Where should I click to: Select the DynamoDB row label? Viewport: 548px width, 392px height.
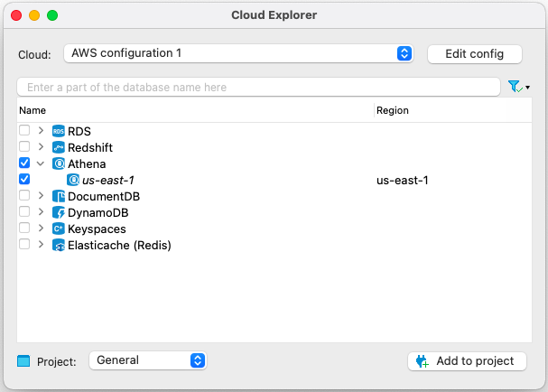(x=98, y=213)
